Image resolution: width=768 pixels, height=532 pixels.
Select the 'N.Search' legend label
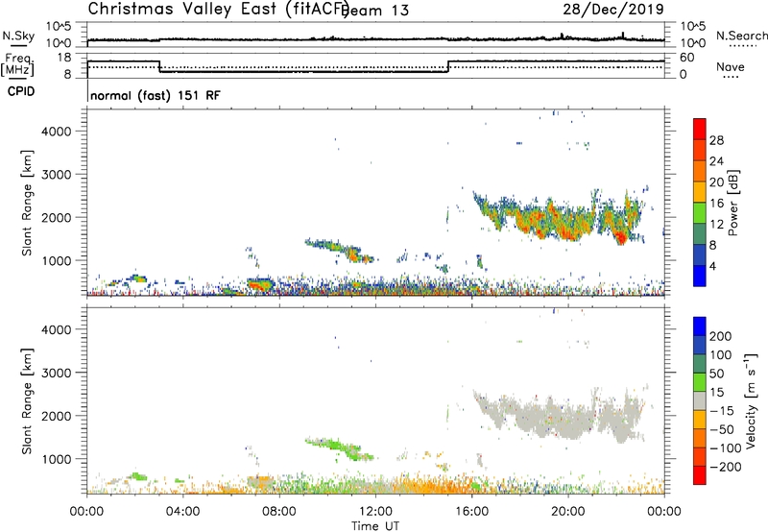pyautogui.click(x=741, y=36)
